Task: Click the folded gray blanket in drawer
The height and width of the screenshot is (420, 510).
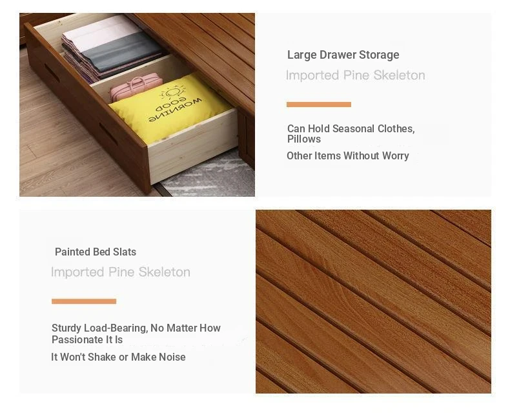Action: pyautogui.click(x=122, y=53)
